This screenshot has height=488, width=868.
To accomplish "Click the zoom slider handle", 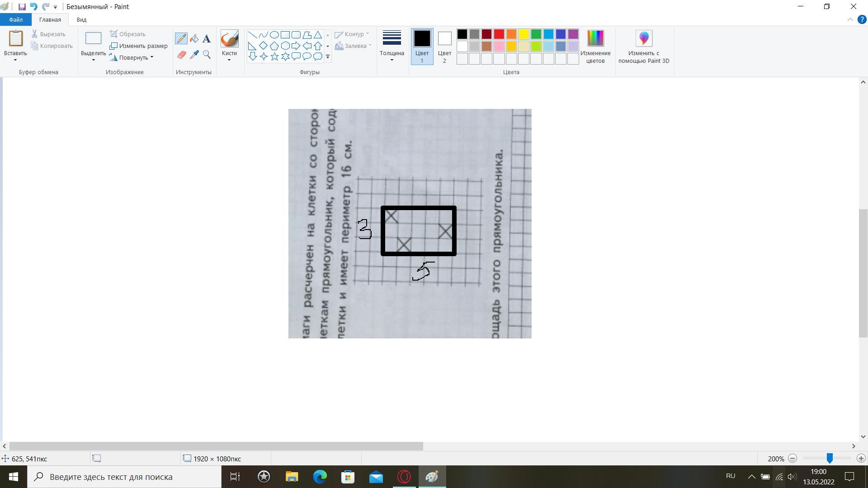I will 830,459.
